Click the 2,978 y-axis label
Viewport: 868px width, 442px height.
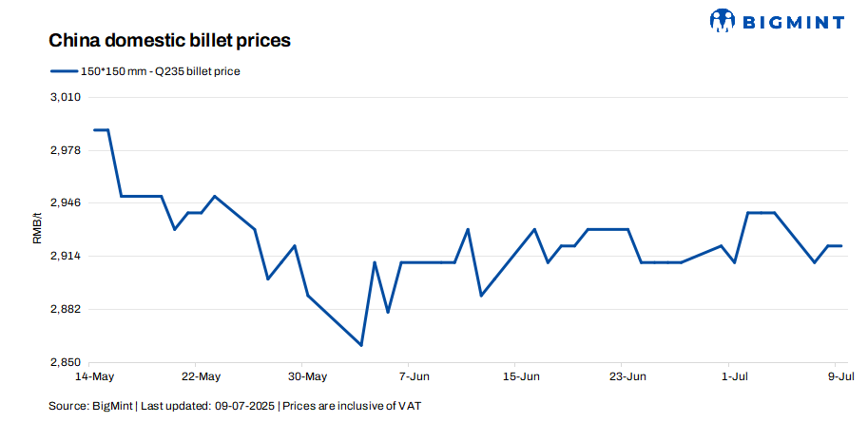65,150
